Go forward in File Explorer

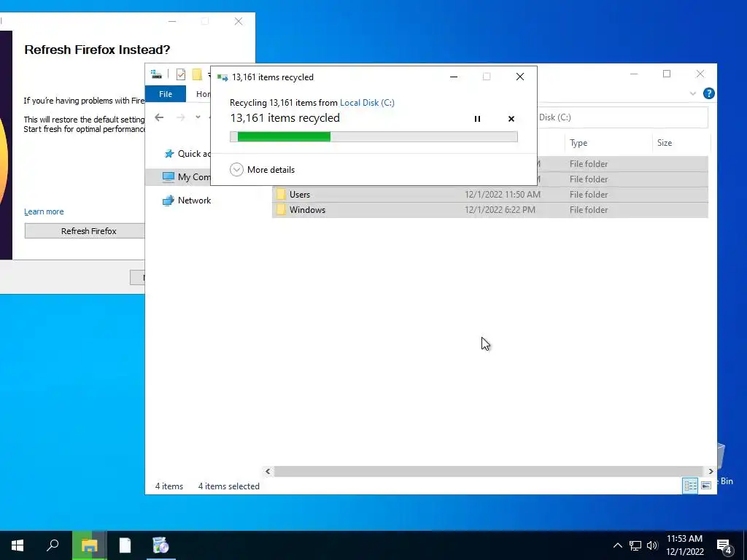tap(181, 117)
